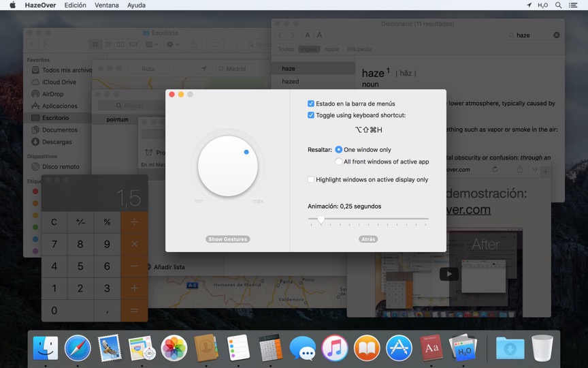Select the Wikipedia tab in Dictionary

[x=359, y=49]
